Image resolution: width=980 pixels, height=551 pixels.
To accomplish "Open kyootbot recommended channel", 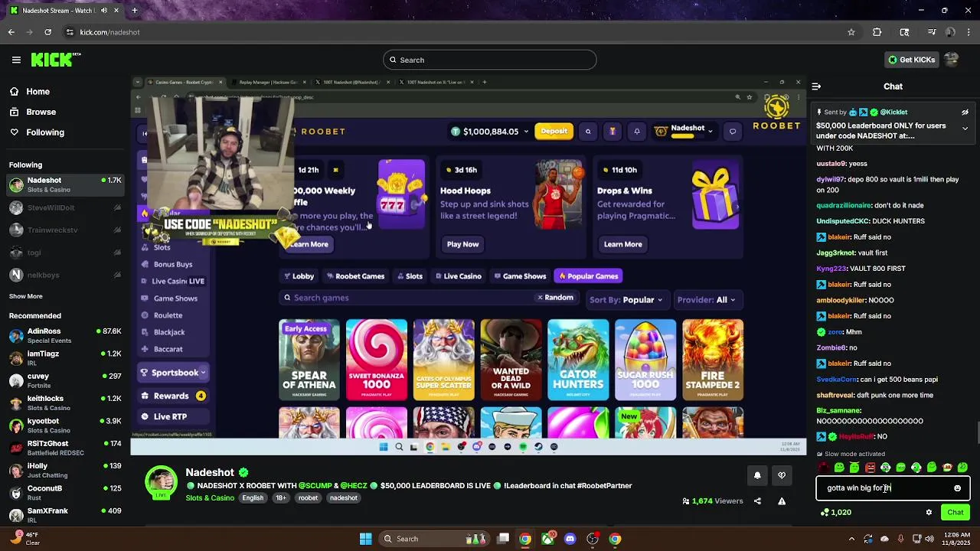I will tap(65, 425).
